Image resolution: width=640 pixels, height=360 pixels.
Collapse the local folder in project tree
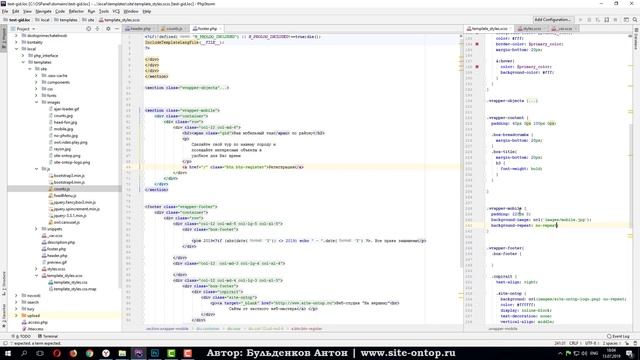(17, 49)
